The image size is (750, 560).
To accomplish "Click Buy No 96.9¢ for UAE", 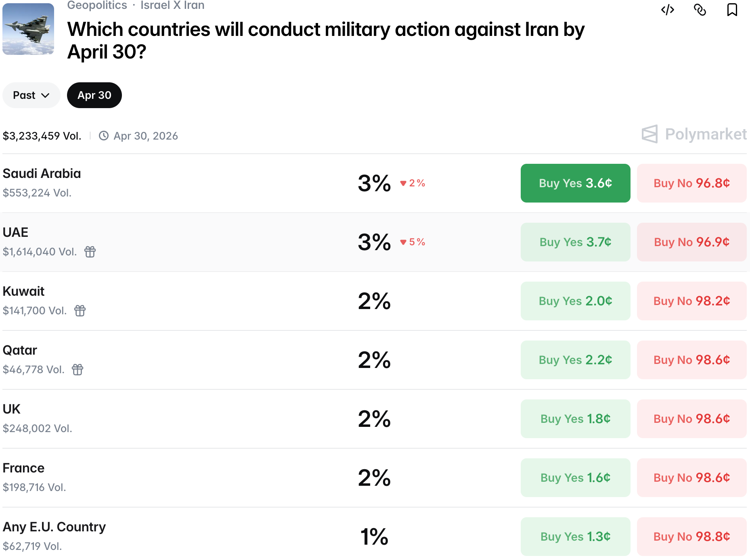I will (691, 242).
